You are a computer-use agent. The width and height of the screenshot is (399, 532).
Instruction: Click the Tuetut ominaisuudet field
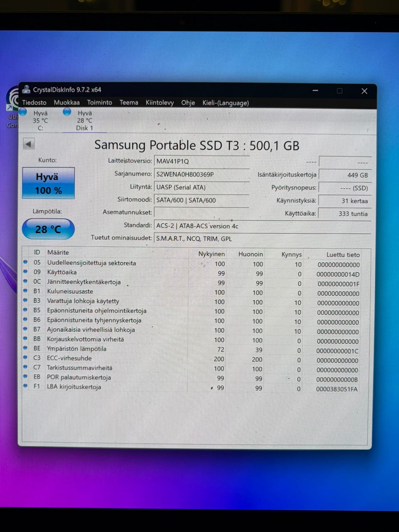click(x=262, y=239)
